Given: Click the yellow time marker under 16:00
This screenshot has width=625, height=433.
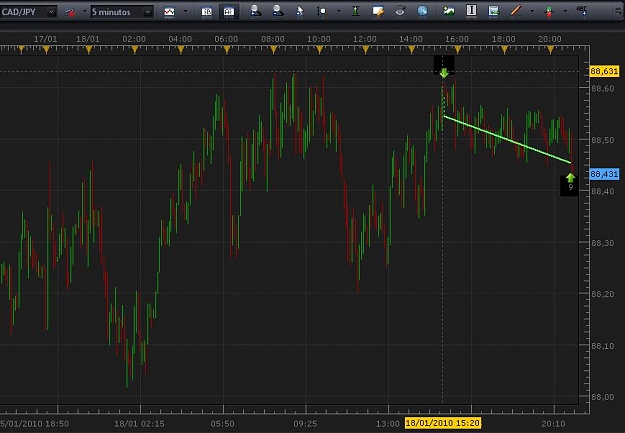Looking at the screenshot, I should point(458,49).
